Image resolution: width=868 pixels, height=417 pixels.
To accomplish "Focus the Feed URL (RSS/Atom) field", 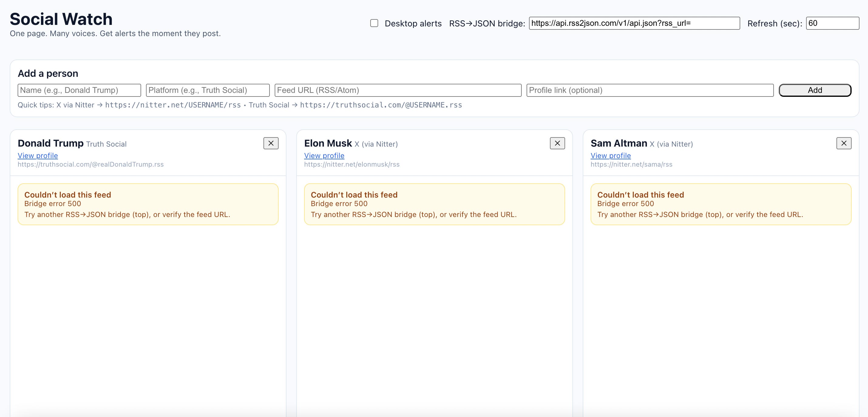I will pyautogui.click(x=398, y=90).
